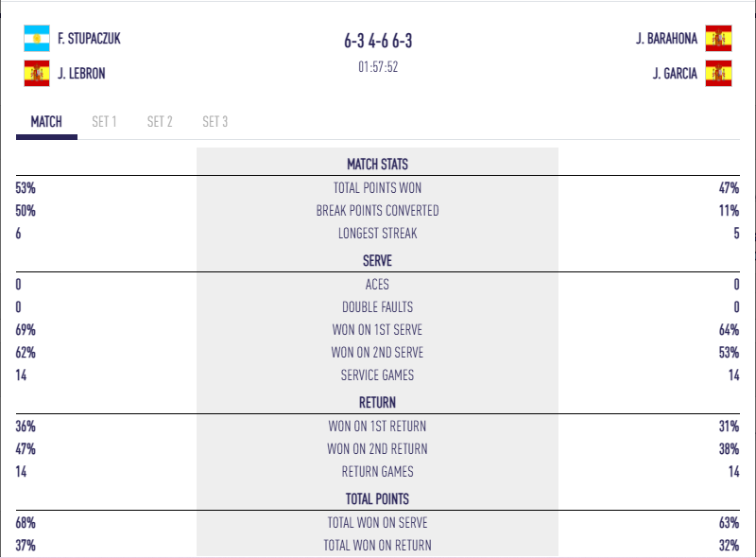Click player name J. Barahona
Screen dimensions: 756x558
pyautogui.click(x=666, y=39)
